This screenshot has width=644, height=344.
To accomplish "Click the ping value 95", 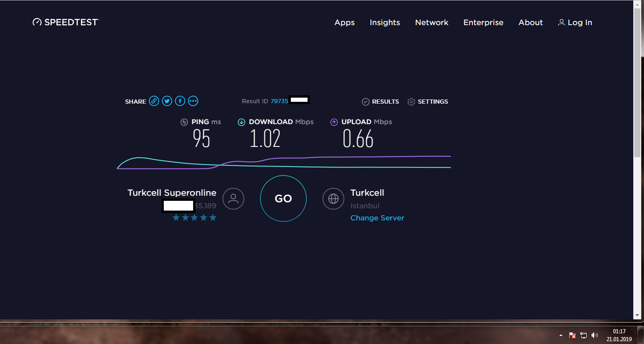I will tap(201, 139).
